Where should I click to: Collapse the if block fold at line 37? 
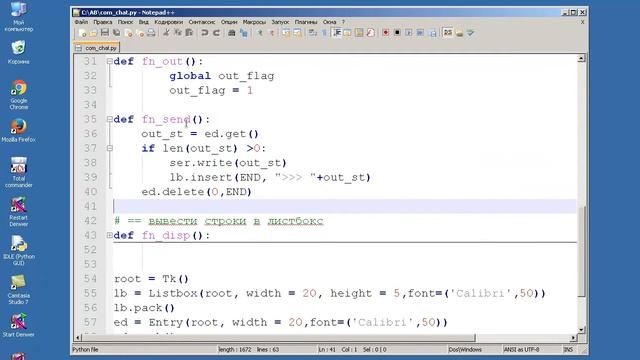109,148
